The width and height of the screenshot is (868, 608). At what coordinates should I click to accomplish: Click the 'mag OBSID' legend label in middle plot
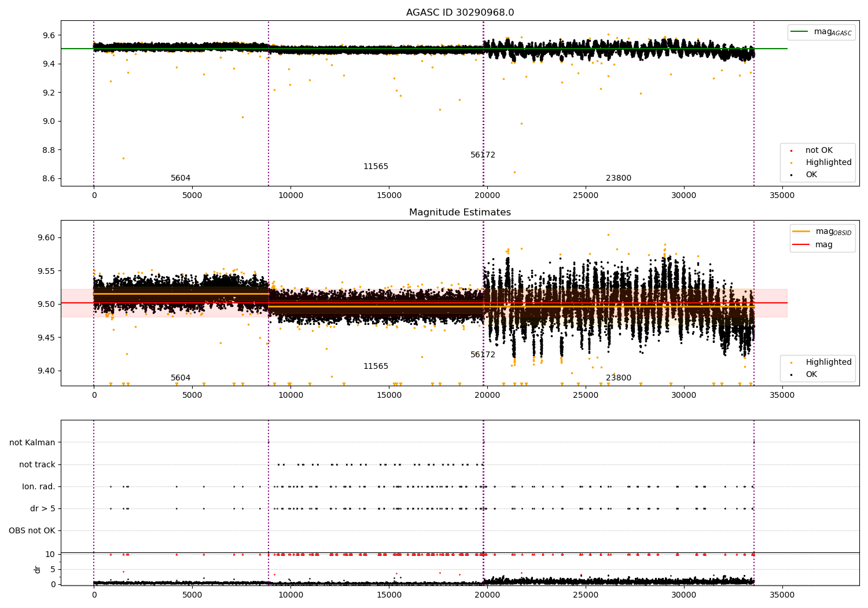(834, 232)
